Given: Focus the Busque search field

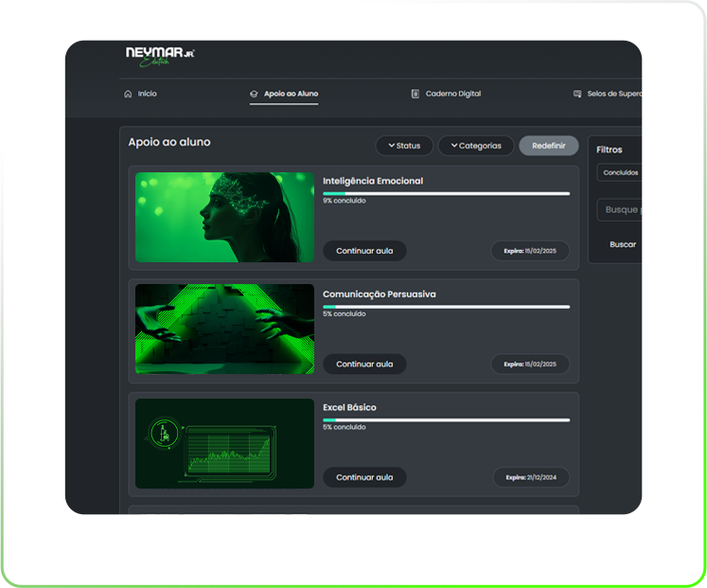Looking at the screenshot, I should pos(620,209).
